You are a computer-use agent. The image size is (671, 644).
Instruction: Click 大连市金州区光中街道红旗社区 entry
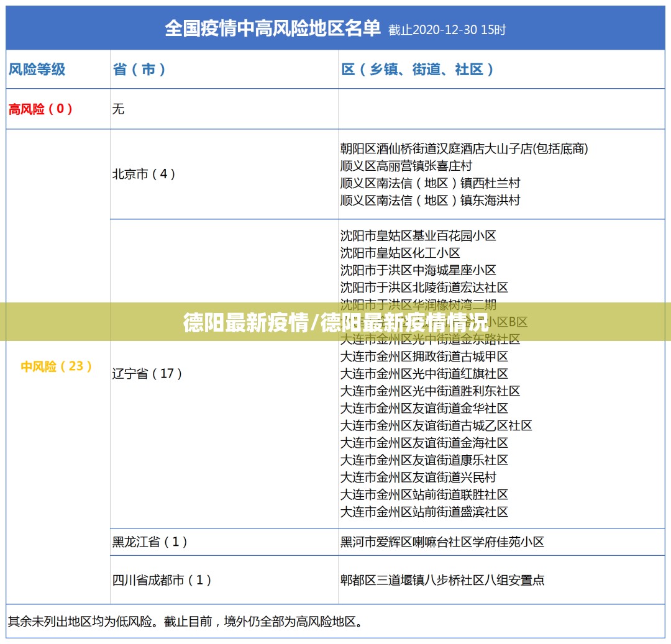pos(424,374)
